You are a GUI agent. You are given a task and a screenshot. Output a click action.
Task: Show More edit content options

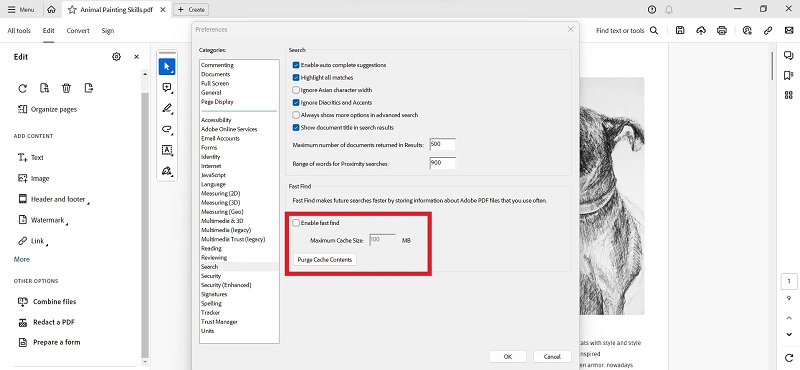(x=21, y=259)
